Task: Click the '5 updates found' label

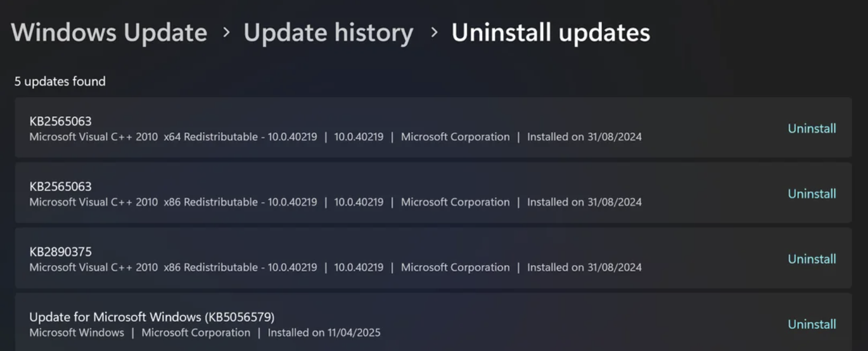Action: 61,81
